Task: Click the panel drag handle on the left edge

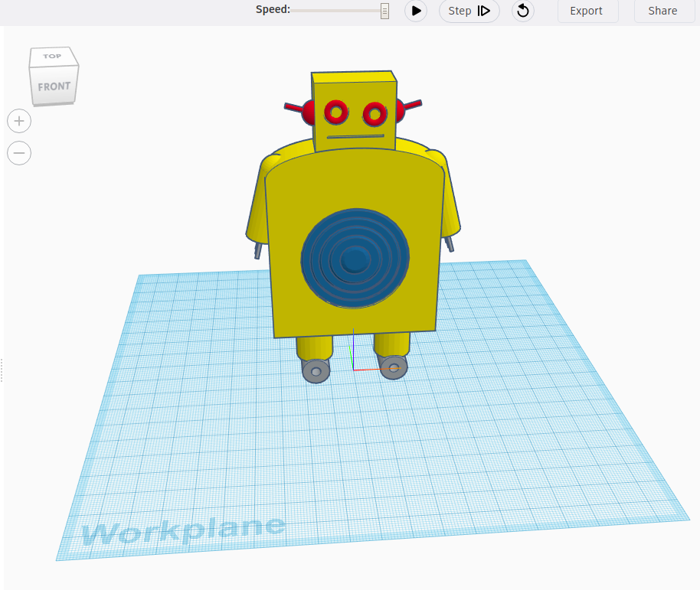Action: (x=2, y=370)
